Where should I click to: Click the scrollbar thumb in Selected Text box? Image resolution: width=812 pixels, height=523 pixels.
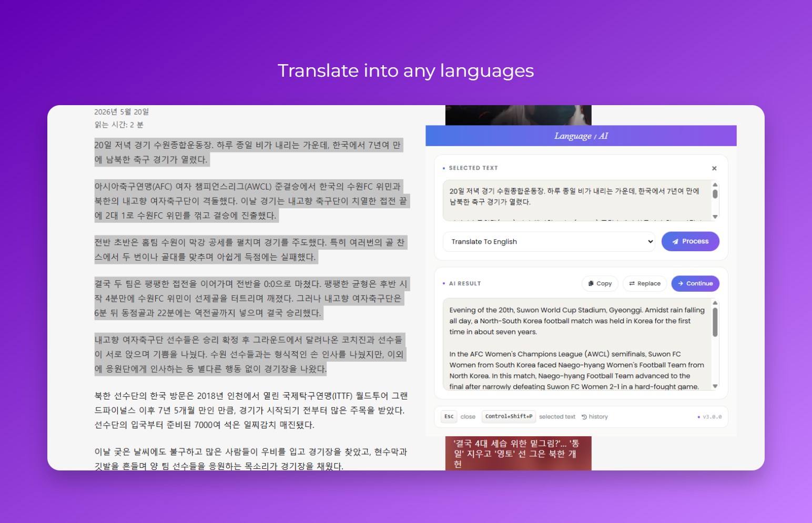tap(715, 193)
